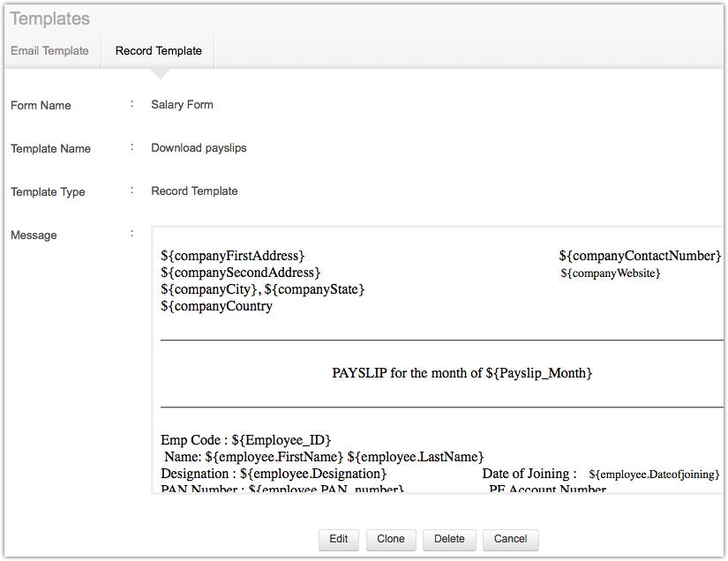
Task: Click the Edit button
Action: [x=339, y=539]
